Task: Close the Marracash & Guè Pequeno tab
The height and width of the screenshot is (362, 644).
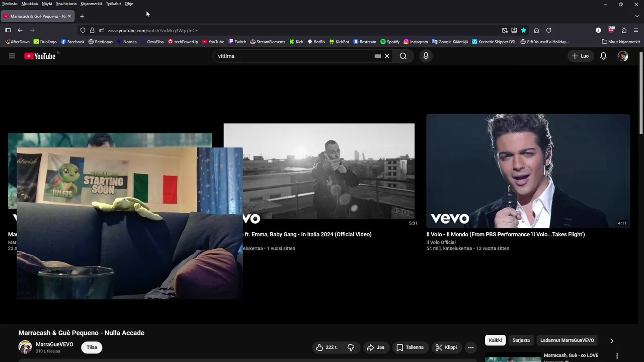Action: (x=69, y=16)
